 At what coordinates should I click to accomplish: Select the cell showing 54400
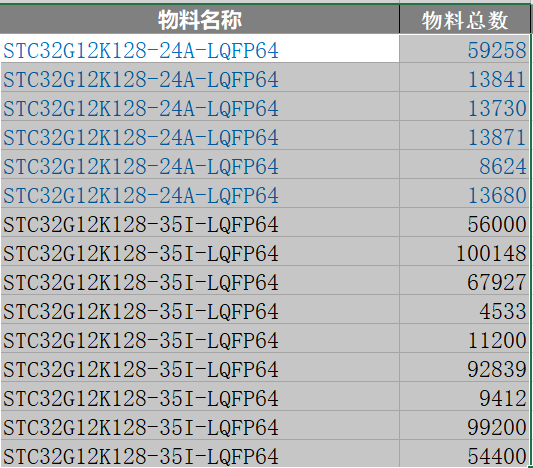(464, 454)
